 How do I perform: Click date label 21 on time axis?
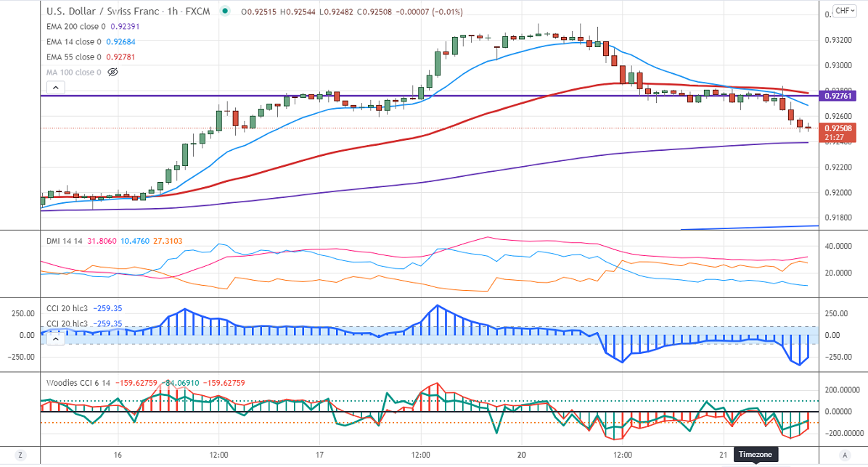[724, 455]
